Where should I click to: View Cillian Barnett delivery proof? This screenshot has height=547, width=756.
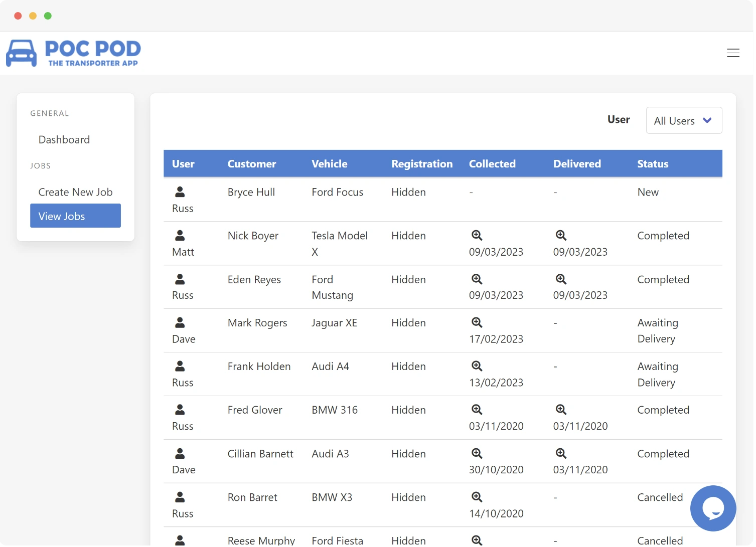[560, 453]
